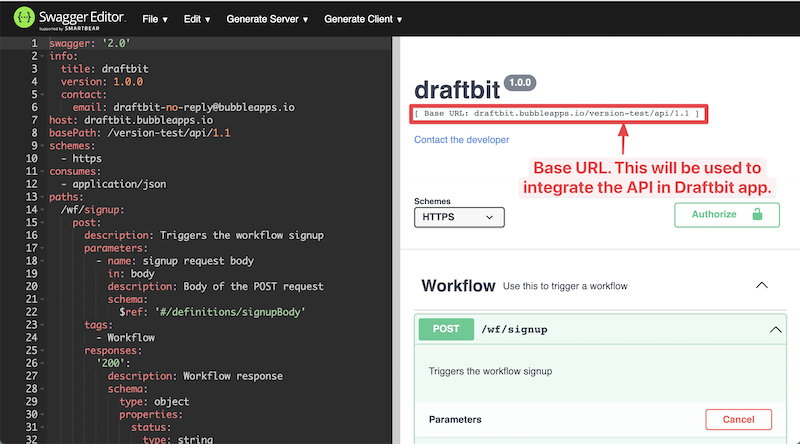800x444 pixels.
Task: Open the Edit menu
Action: coord(196,19)
